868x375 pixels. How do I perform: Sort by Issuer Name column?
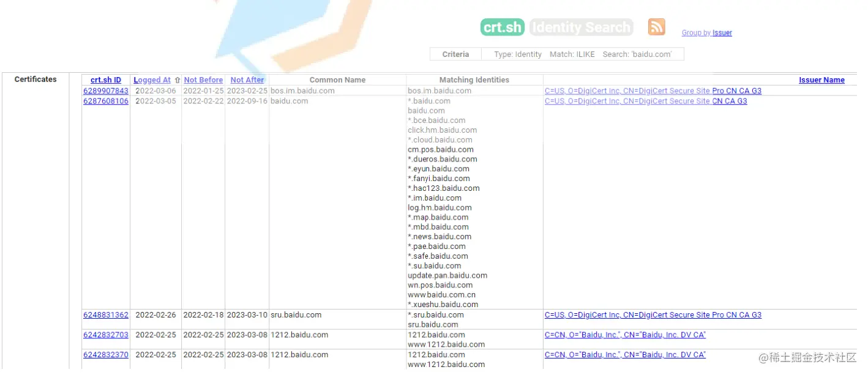[x=821, y=80]
